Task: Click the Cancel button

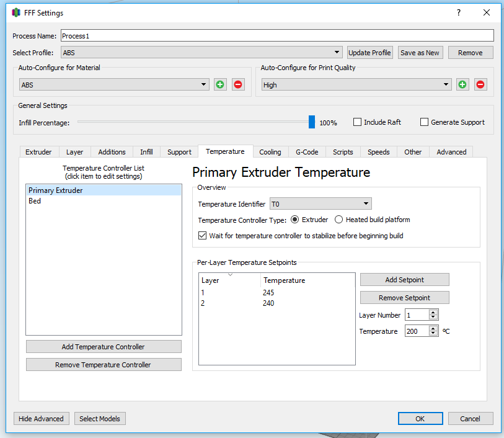Action: tap(471, 419)
